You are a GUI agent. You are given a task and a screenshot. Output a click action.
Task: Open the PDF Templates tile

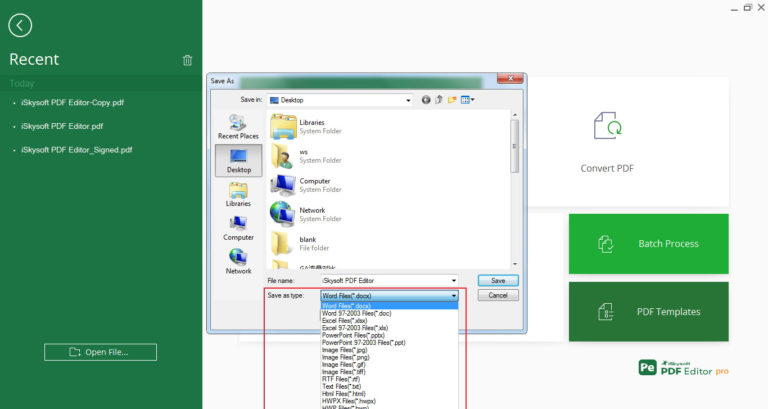point(648,312)
